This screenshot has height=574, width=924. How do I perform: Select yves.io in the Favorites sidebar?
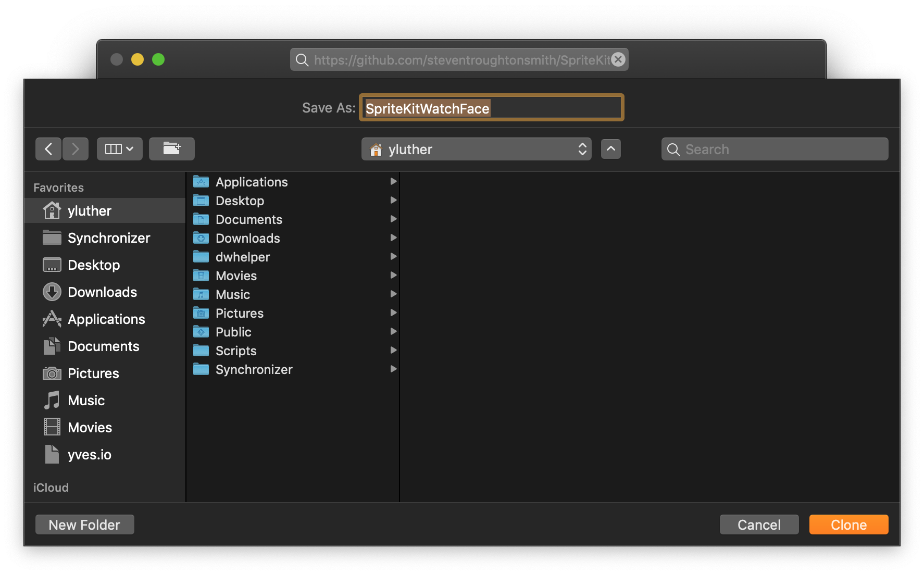point(105,455)
